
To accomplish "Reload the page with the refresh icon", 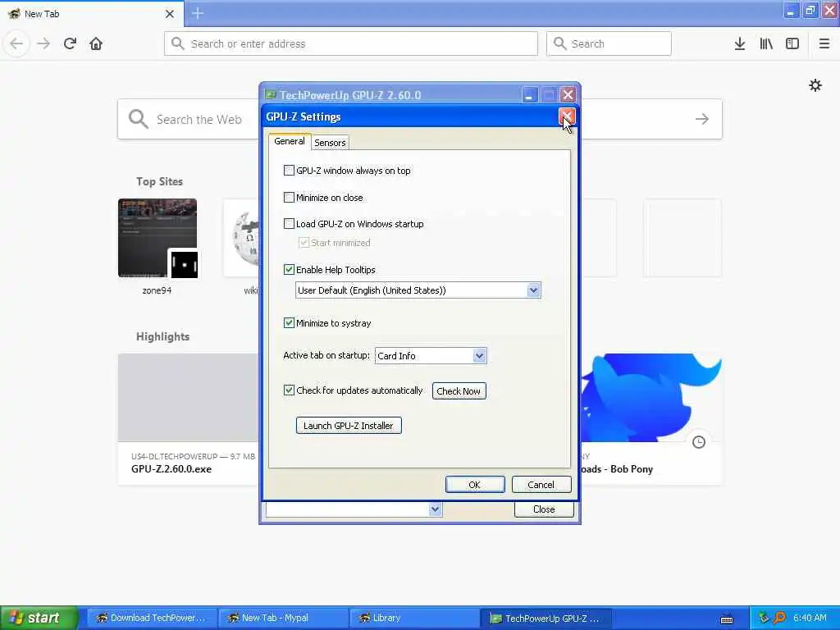I will coord(70,43).
